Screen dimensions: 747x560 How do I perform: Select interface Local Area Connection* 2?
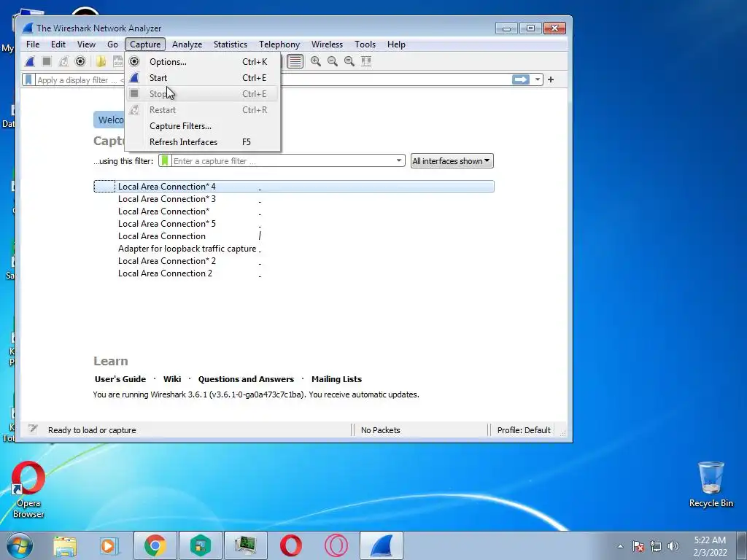[294, 260]
